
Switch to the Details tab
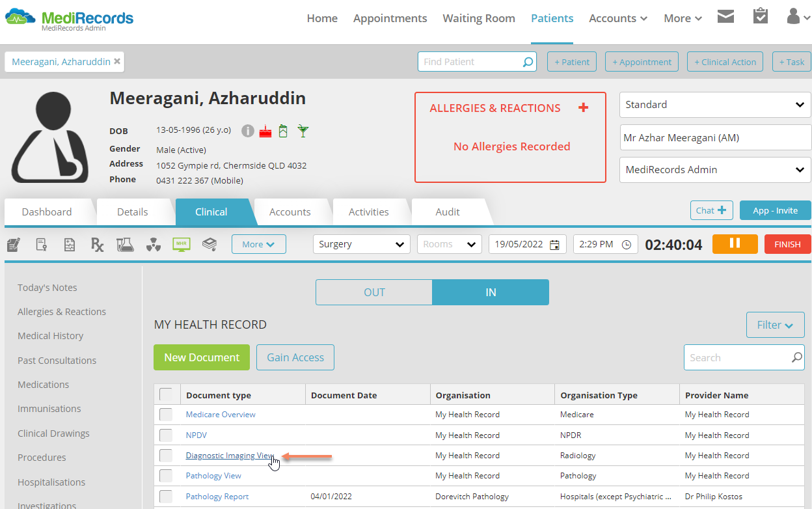point(133,212)
